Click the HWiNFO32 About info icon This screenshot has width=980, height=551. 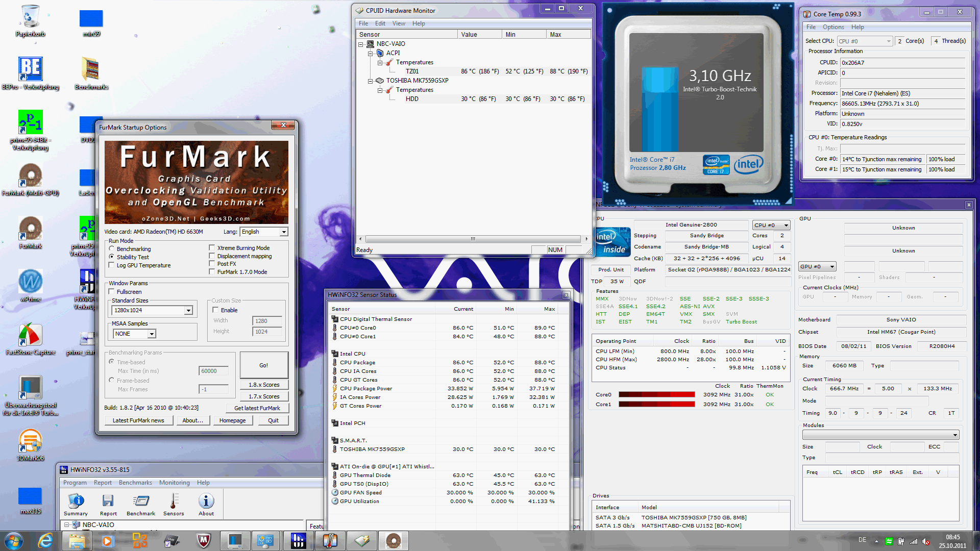206,502
